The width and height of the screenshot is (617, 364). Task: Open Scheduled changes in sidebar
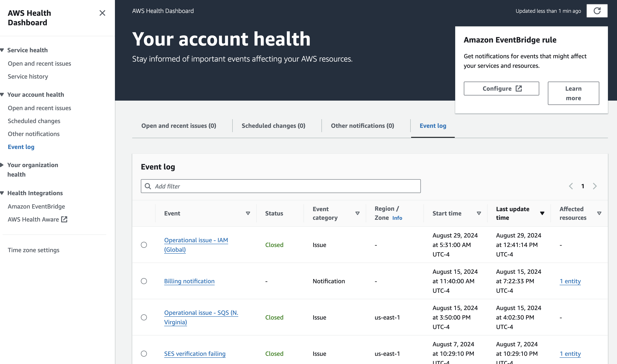pos(34,121)
